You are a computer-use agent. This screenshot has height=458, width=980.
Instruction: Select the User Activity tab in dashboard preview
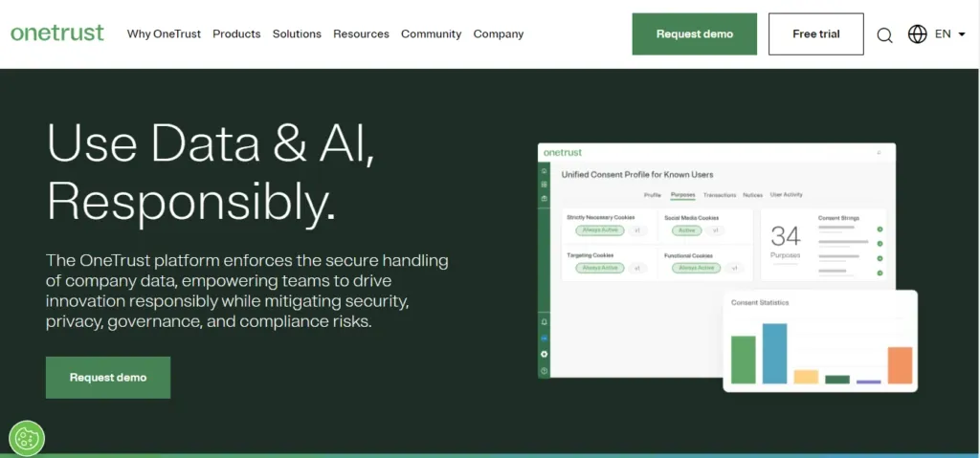pos(787,194)
